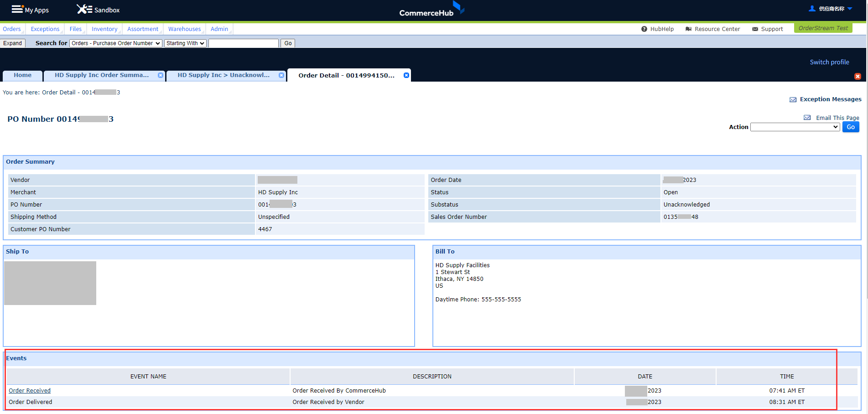Screen dimensions: 868x414
Task: Click the OrderStream Test badge
Action: (823, 28)
